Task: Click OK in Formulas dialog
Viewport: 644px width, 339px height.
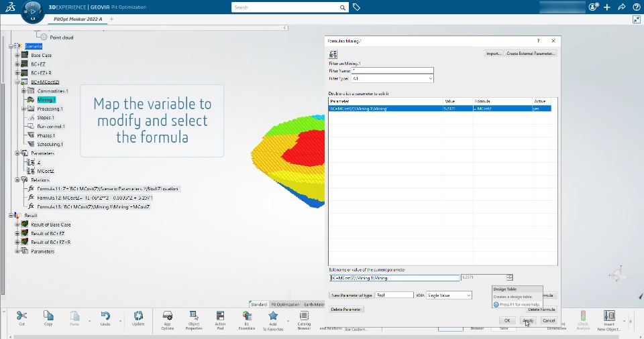Action: (x=507, y=320)
